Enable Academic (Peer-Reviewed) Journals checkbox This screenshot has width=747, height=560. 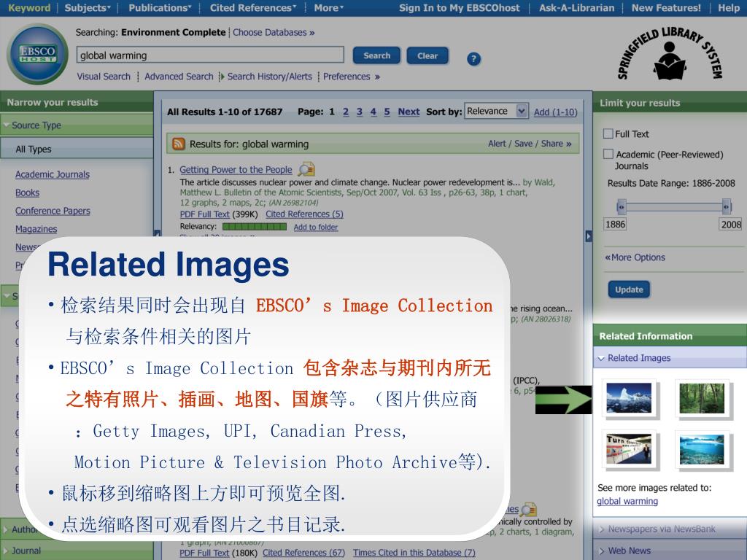tap(608, 154)
